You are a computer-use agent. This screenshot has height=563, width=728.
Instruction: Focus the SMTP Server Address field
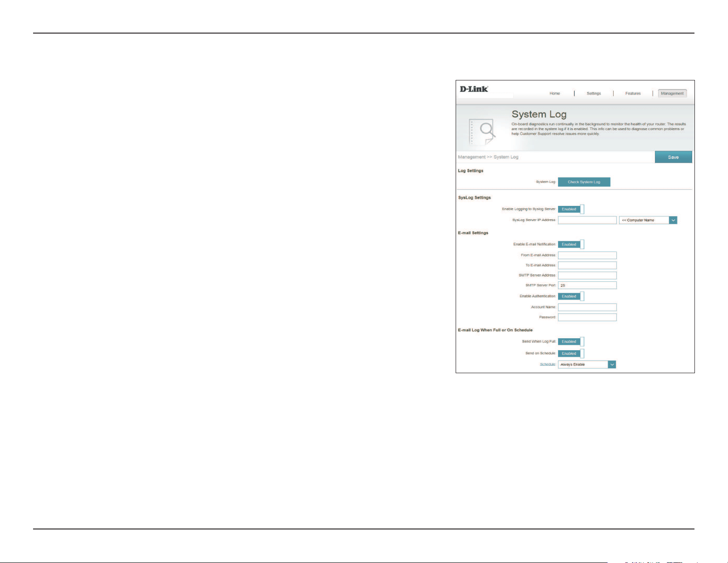(x=587, y=275)
